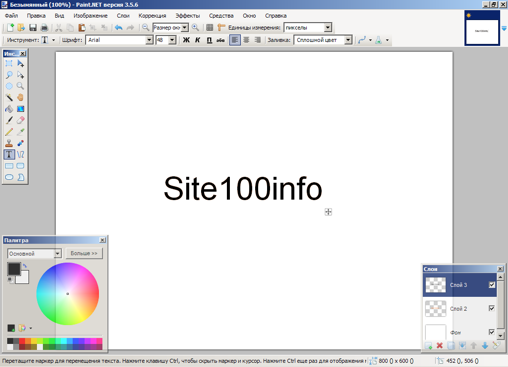Open the Слои menu
Image resolution: width=508 pixels, height=367 pixels.
[x=123, y=16]
